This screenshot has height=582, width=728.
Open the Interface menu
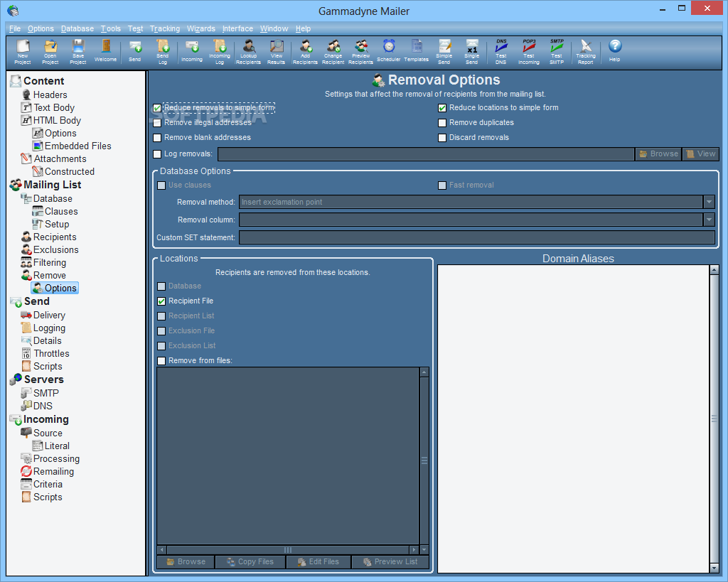click(x=237, y=28)
